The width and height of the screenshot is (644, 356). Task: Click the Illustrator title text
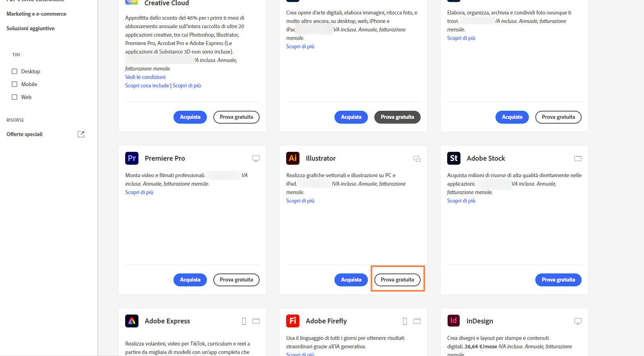[x=321, y=158]
